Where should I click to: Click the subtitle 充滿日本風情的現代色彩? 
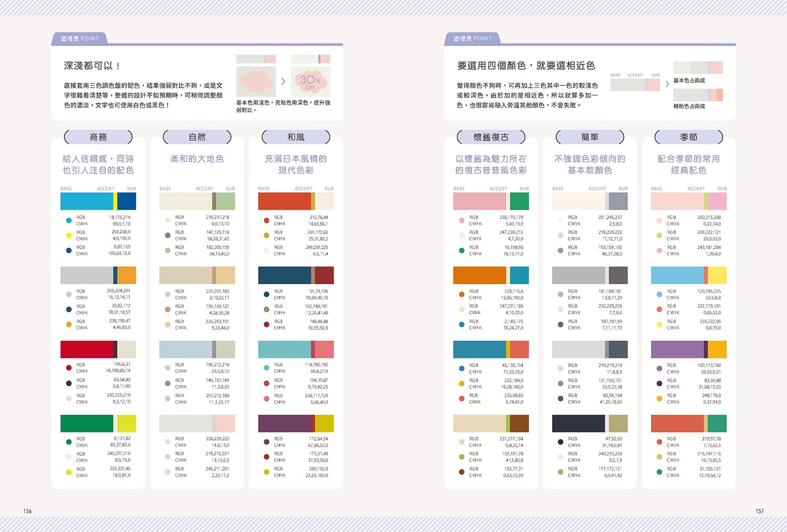coord(296,164)
